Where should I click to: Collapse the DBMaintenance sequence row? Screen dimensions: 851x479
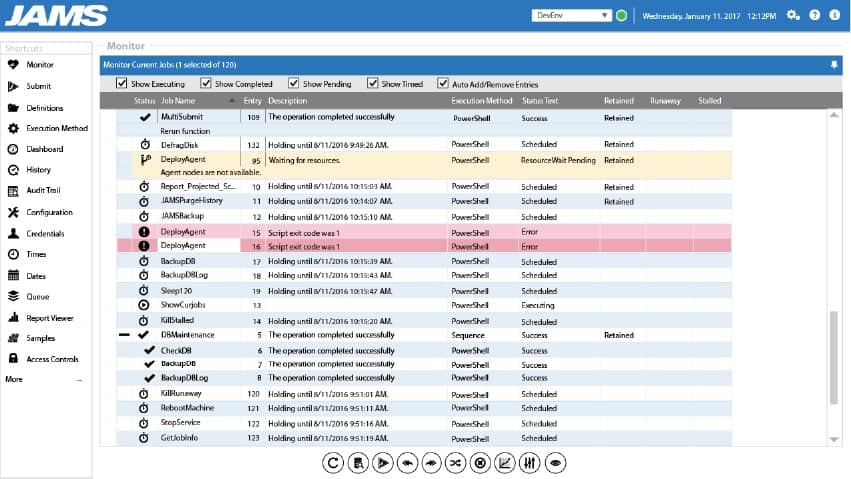124,336
